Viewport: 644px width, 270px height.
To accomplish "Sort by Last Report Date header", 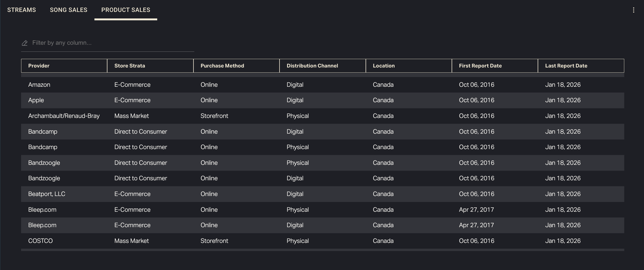I will 566,66.
